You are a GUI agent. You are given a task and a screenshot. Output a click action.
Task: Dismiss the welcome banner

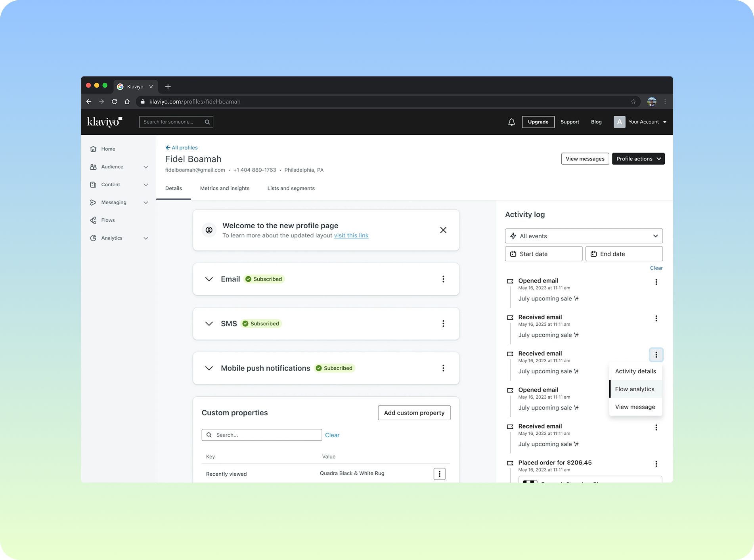click(x=443, y=230)
